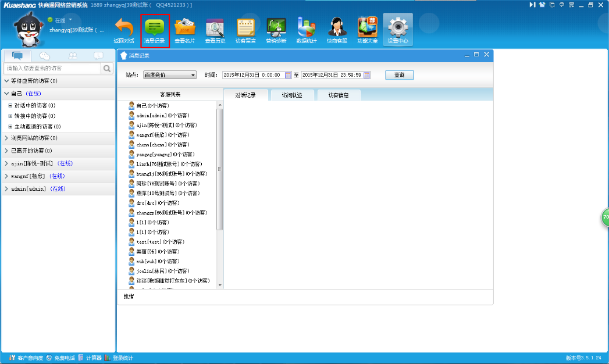Switch to the 访客信息 tab
609x364 pixels.
click(339, 95)
